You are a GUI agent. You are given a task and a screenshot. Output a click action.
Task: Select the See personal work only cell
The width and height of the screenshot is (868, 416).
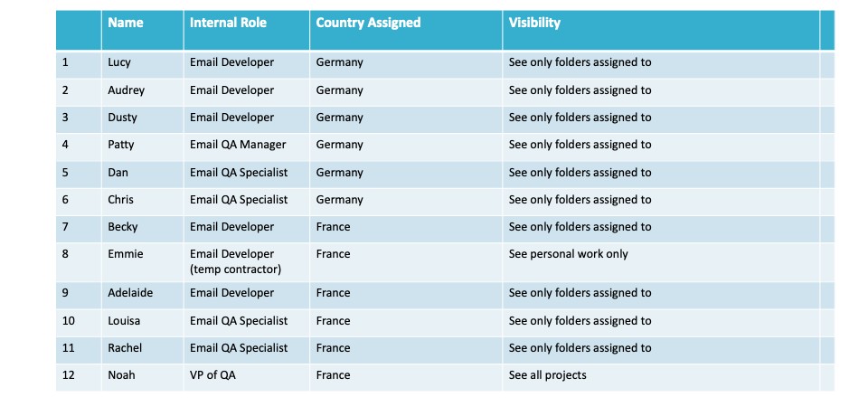pos(568,254)
